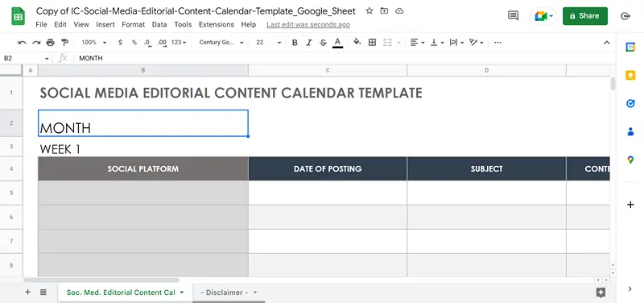Open the Century Gothic font dropdown

pyautogui.click(x=221, y=43)
